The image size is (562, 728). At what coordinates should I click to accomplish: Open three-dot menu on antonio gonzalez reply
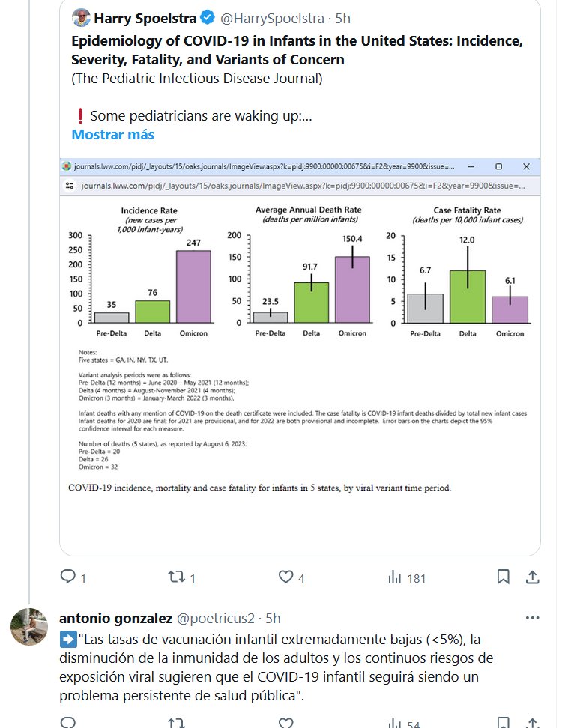(532, 618)
